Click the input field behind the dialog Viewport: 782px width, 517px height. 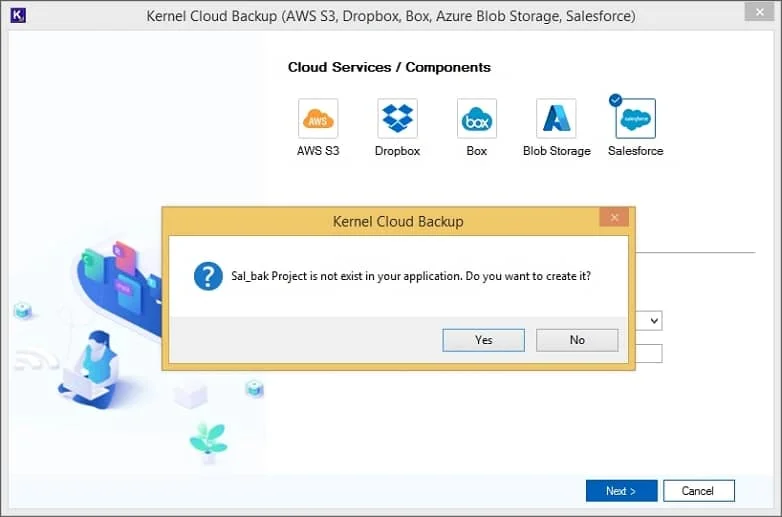point(649,353)
